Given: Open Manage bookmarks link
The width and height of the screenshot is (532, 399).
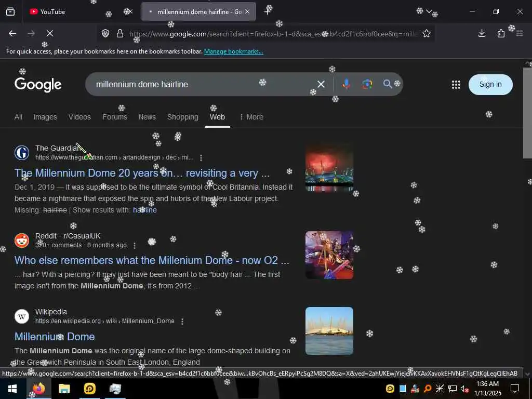Looking at the screenshot, I should [233, 51].
